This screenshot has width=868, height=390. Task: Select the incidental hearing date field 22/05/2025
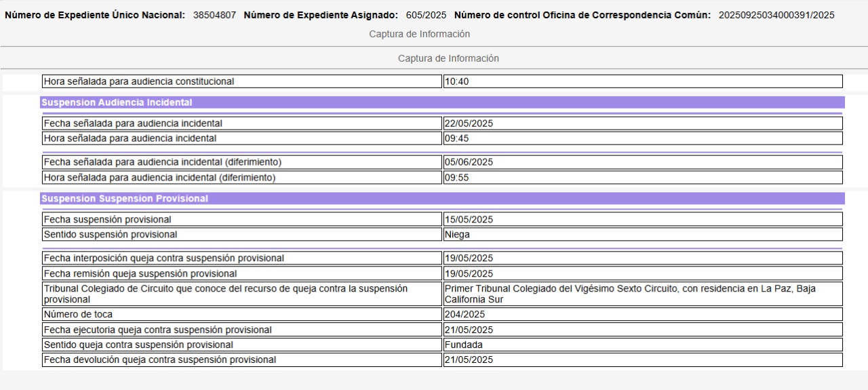[642, 123]
